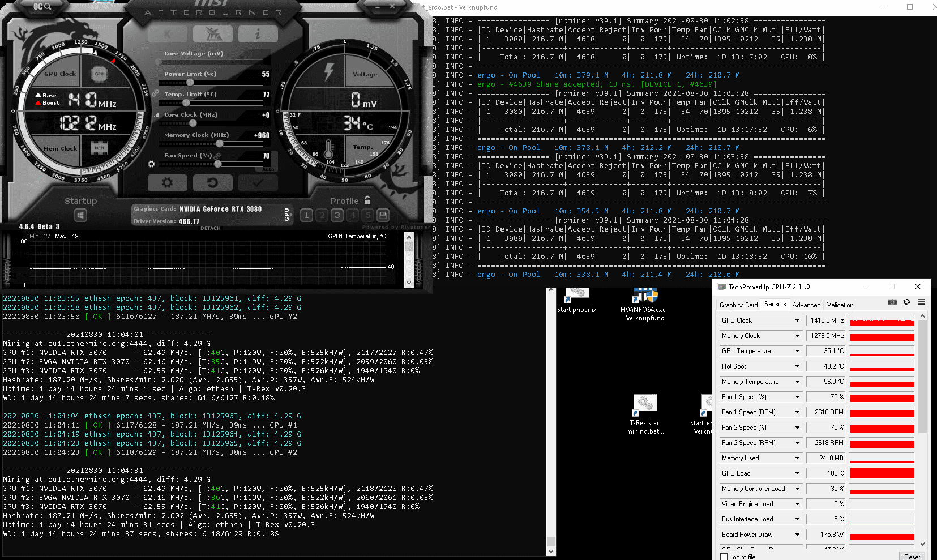Open Hot Spot sensor dropdown
Viewport: 937px width, 560px height.
click(797, 366)
